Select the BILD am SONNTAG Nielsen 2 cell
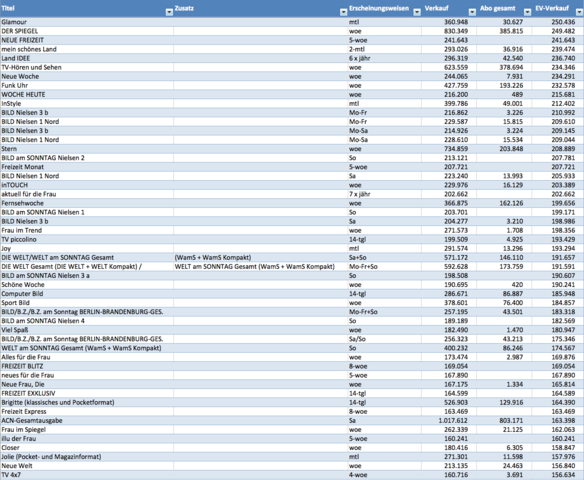This screenshot has width=584, height=480. tap(87, 158)
